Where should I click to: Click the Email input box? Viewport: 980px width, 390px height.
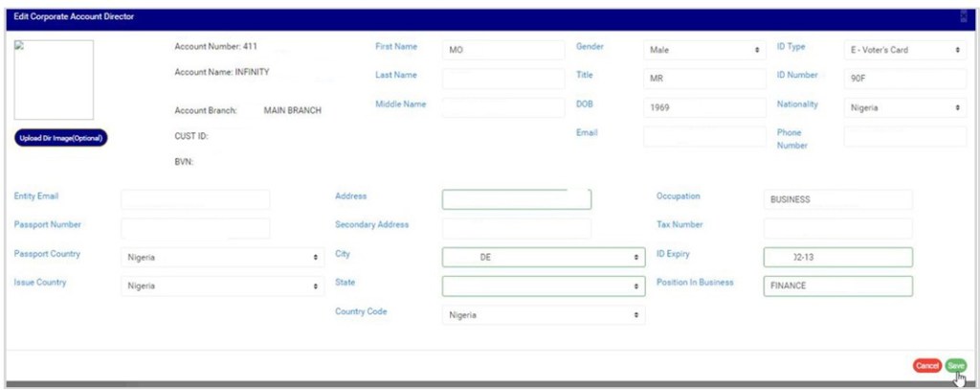coord(704,136)
